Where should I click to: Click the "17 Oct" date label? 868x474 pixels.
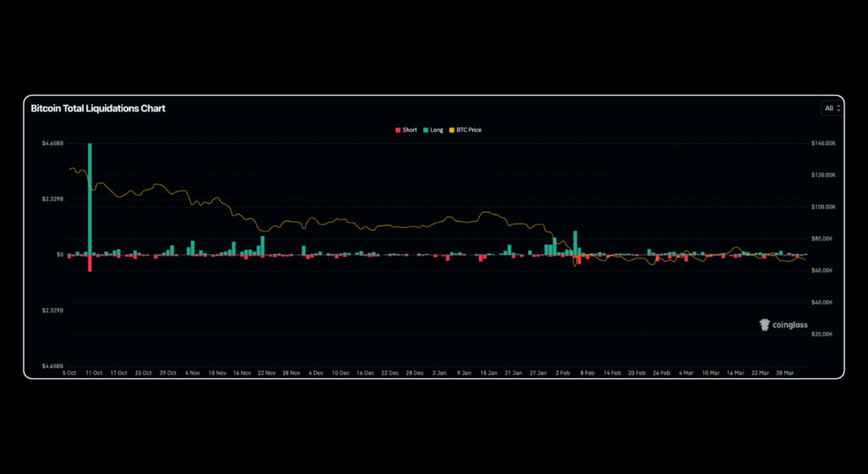119,373
